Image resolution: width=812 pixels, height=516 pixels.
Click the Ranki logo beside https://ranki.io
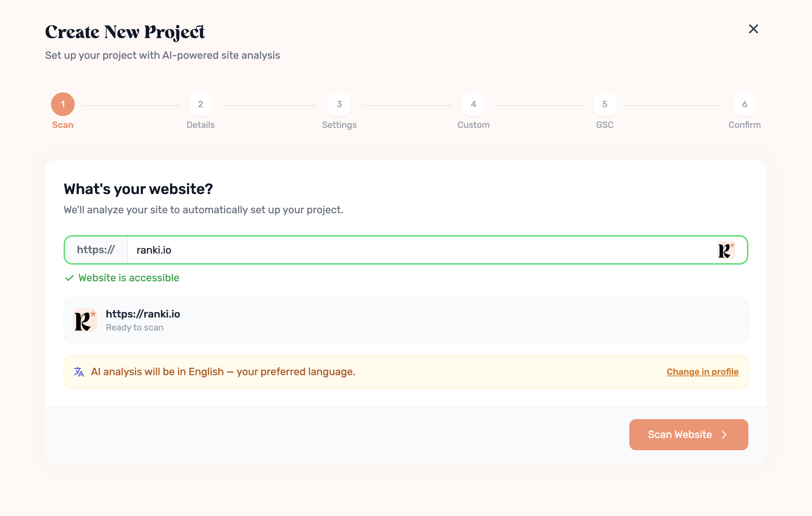point(85,320)
